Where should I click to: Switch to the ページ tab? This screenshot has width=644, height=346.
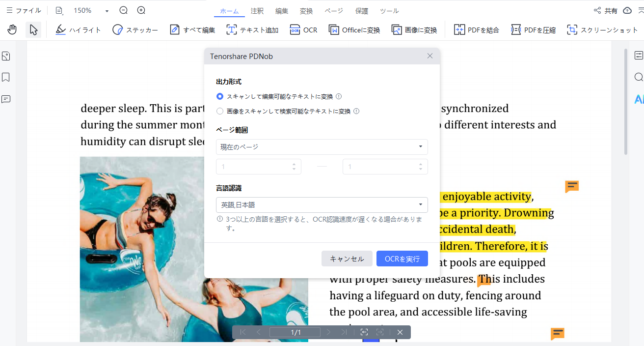333,11
